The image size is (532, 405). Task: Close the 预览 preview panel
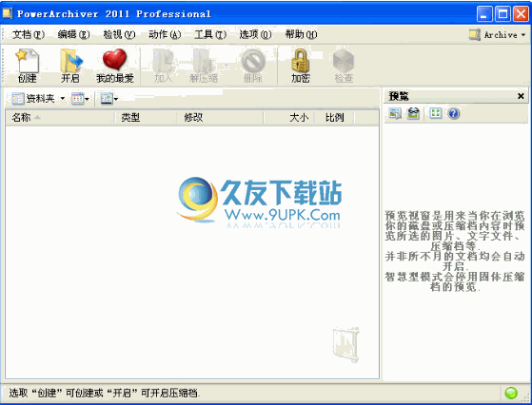pyautogui.click(x=521, y=96)
